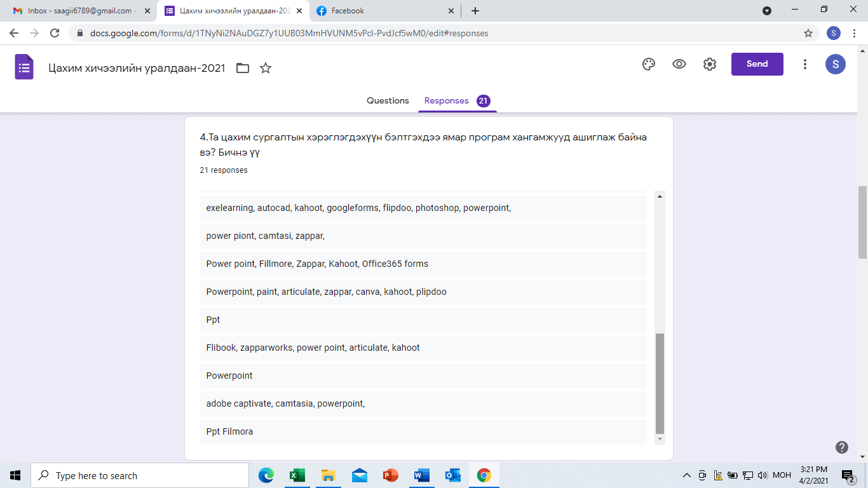Open the Windows Start menu
The width and height of the screenshot is (868, 488).
(15, 475)
